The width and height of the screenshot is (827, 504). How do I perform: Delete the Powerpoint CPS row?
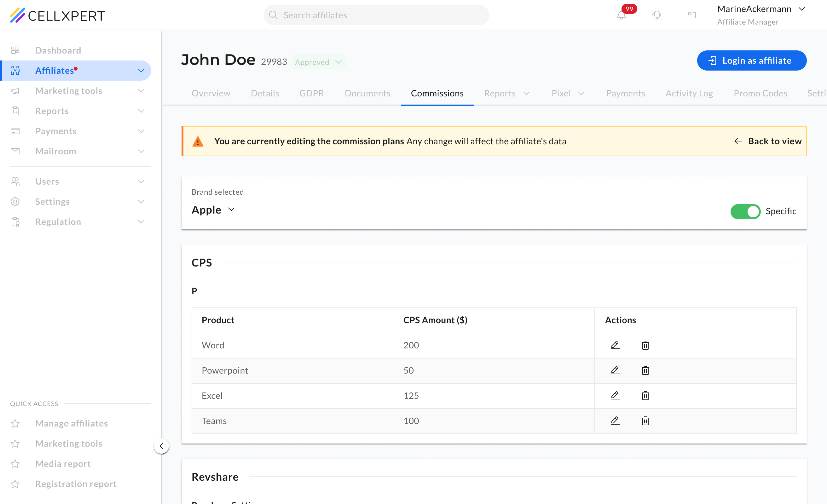(x=645, y=370)
